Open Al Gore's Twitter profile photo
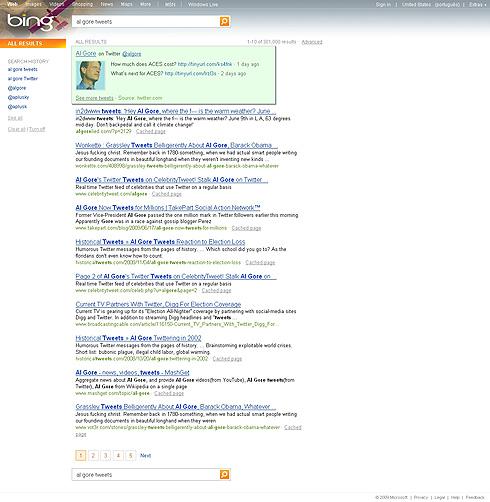Screen dimensions: 490x502 (x=90, y=75)
